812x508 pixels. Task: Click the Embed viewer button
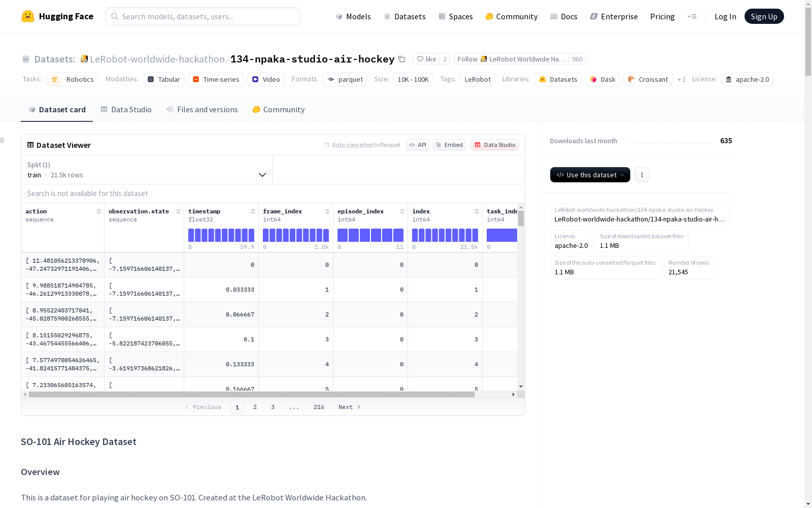pos(449,145)
